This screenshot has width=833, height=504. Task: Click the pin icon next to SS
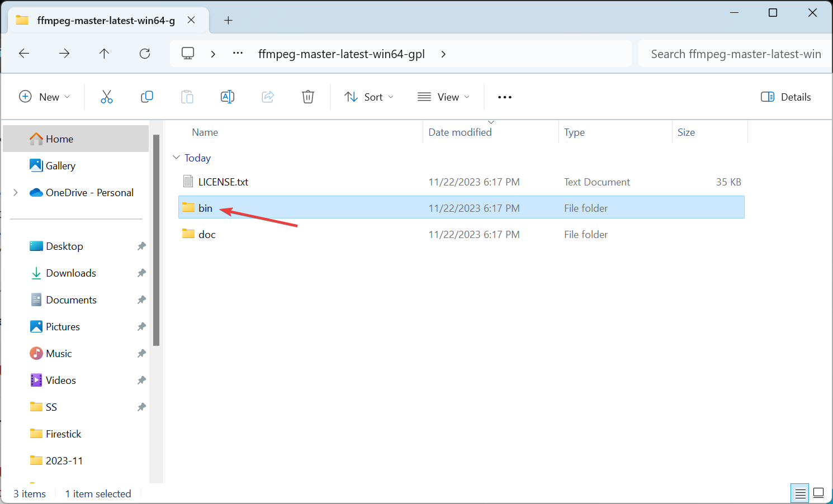click(141, 407)
